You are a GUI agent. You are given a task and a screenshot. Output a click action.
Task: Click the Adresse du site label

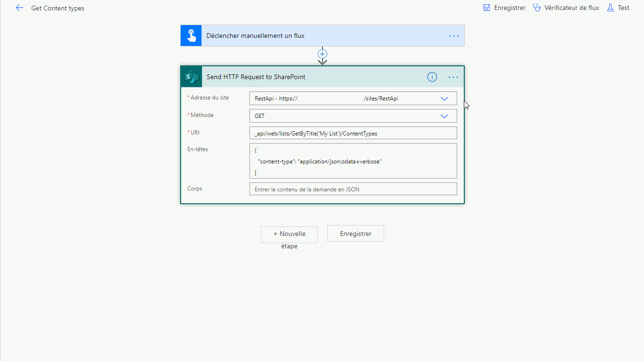coord(210,98)
